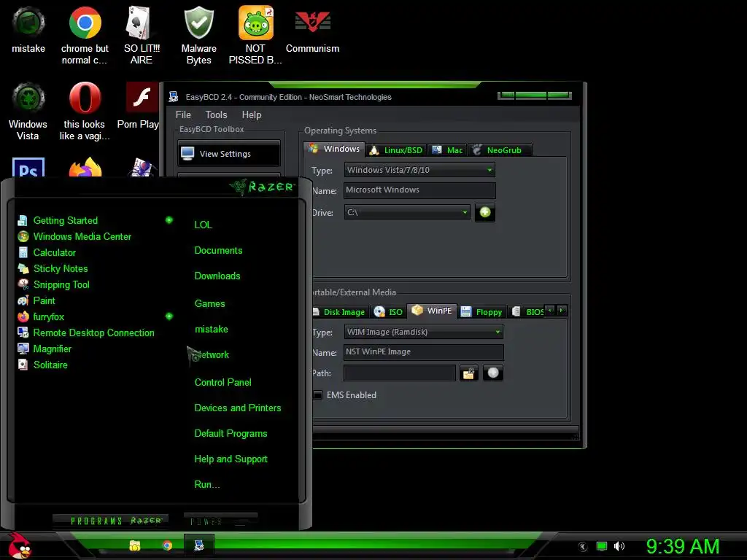Open the Photoshop desktop icon
747x560 pixels.
pos(28,168)
